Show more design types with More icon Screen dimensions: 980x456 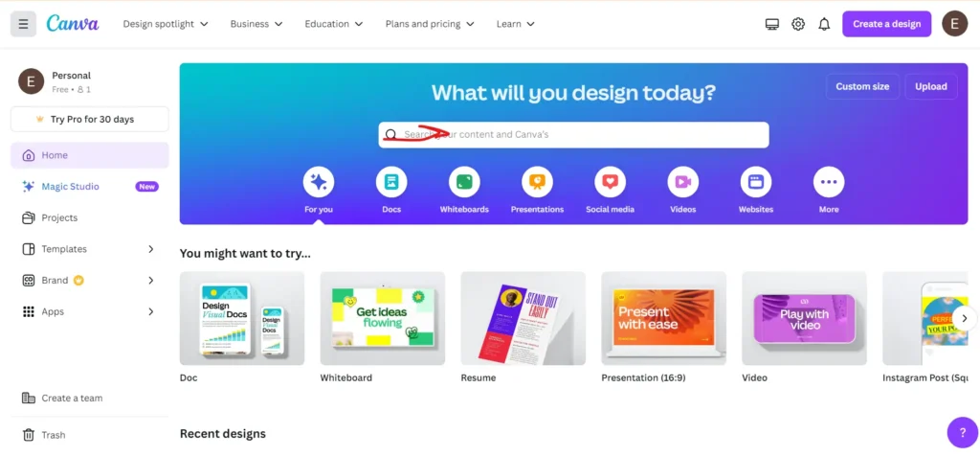[829, 182]
